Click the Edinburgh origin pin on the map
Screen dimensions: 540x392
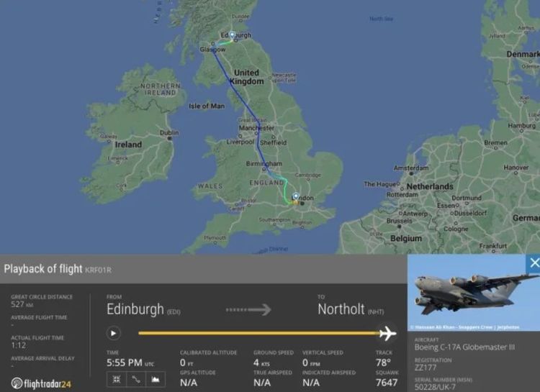tap(232, 35)
